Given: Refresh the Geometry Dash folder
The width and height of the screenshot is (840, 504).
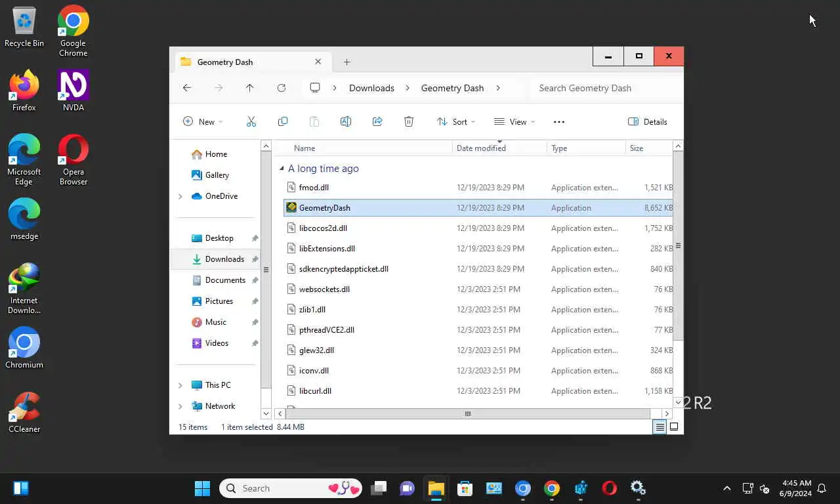Looking at the screenshot, I should pyautogui.click(x=282, y=88).
